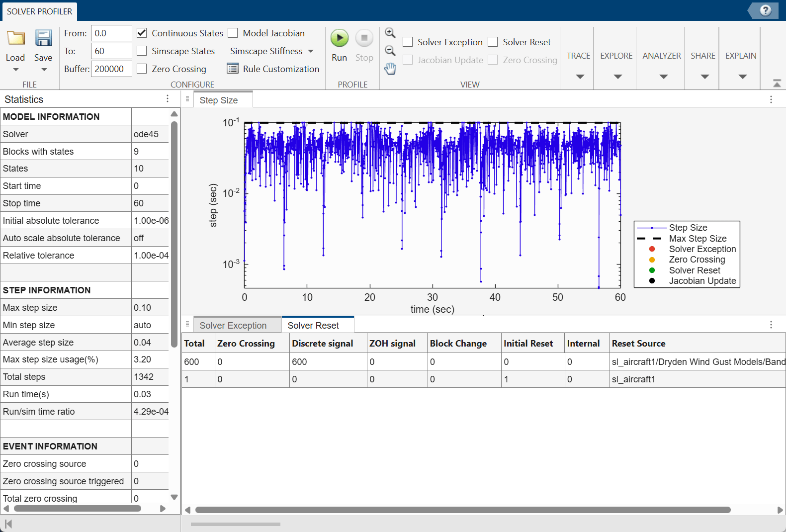Image resolution: width=786 pixels, height=532 pixels.
Task: Check the Jacobian Update view checkbox
Action: tap(408, 60)
